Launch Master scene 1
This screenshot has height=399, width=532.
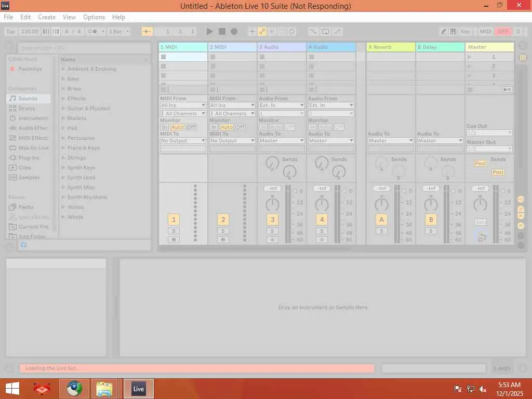[x=470, y=57]
